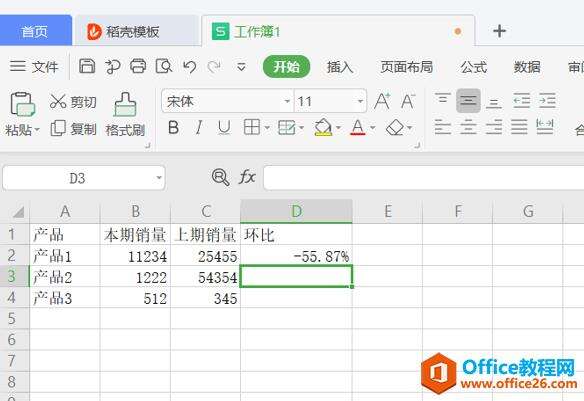Switch to the 稻壳模板 tab
This screenshot has width=584, height=401.
tap(136, 31)
